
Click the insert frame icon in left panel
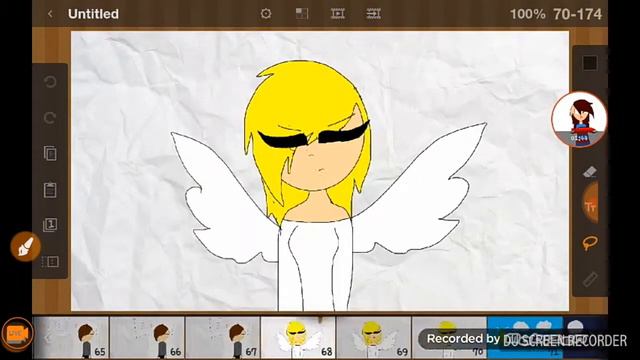tap(50, 261)
